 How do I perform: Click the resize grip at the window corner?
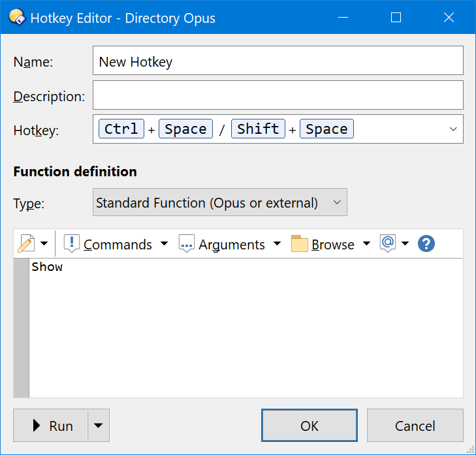coord(470,450)
